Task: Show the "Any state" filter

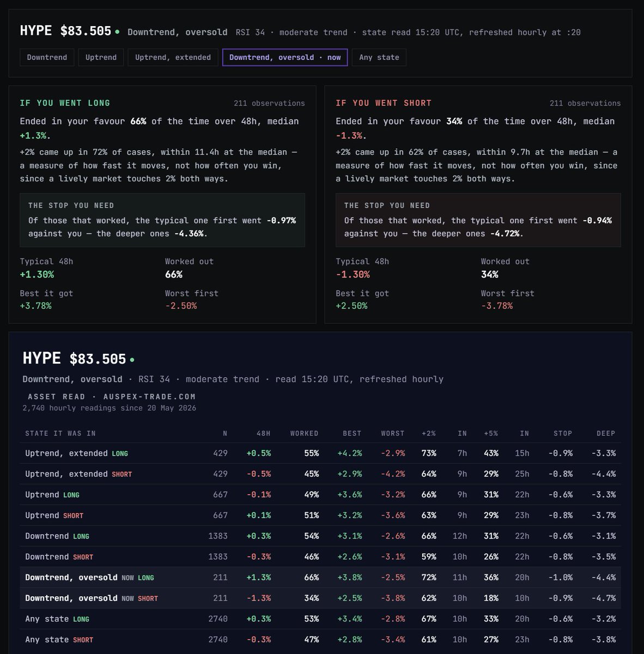Action: [x=379, y=57]
